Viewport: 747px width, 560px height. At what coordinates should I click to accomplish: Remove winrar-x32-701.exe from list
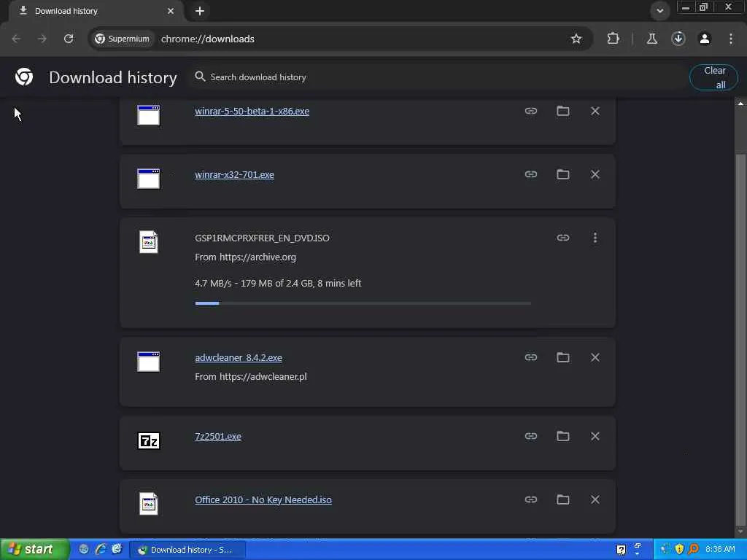coord(595,174)
